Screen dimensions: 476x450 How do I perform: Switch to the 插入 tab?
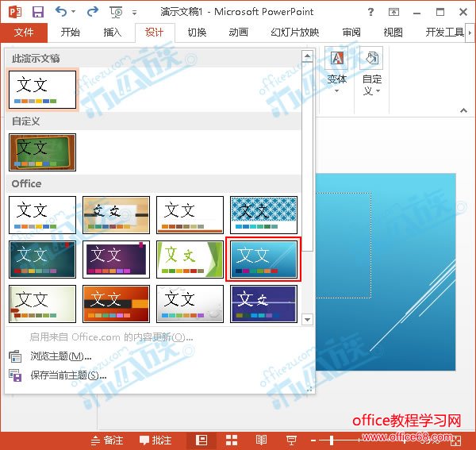[113, 33]
